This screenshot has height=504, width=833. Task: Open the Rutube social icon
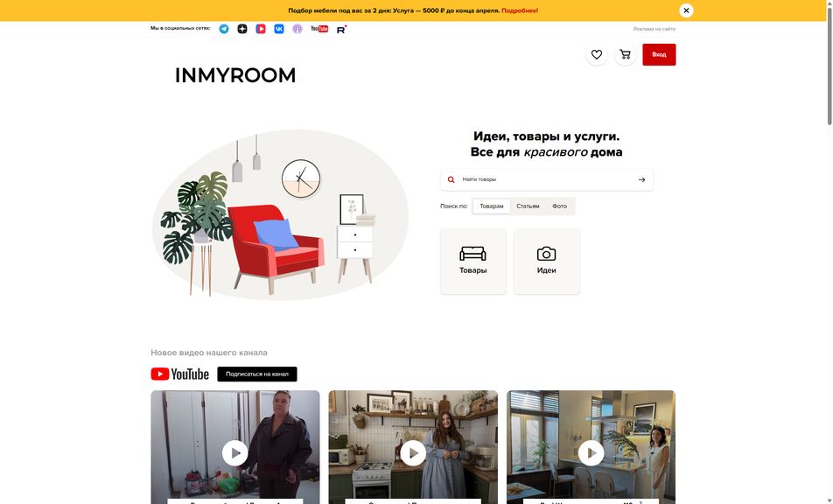(x=341, y=29)
